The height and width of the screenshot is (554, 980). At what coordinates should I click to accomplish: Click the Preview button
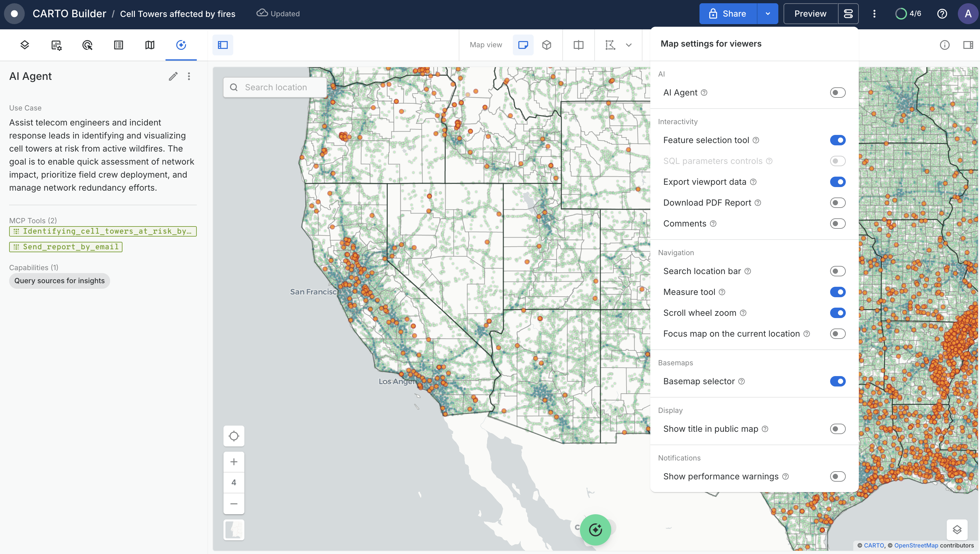coord(810,14)
